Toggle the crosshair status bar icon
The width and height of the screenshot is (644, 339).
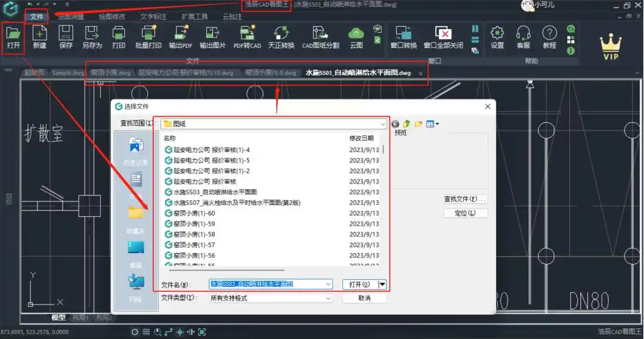[x=179, y=332]
